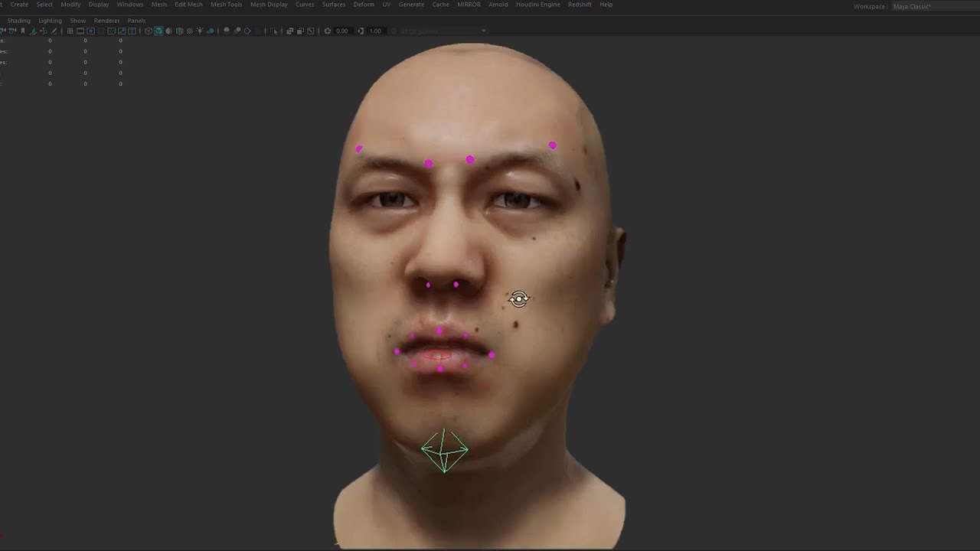
Task: Toggle X-ray display icon
Action: click(289, 31)
